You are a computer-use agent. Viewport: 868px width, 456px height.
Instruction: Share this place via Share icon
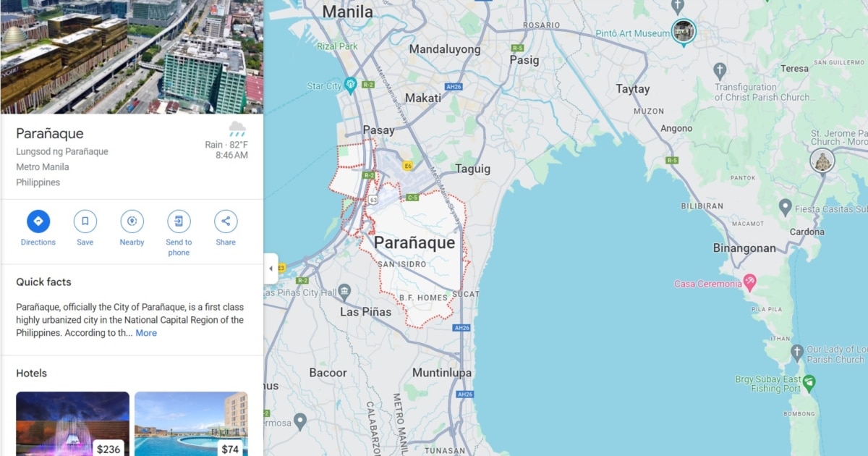point(226,221)
